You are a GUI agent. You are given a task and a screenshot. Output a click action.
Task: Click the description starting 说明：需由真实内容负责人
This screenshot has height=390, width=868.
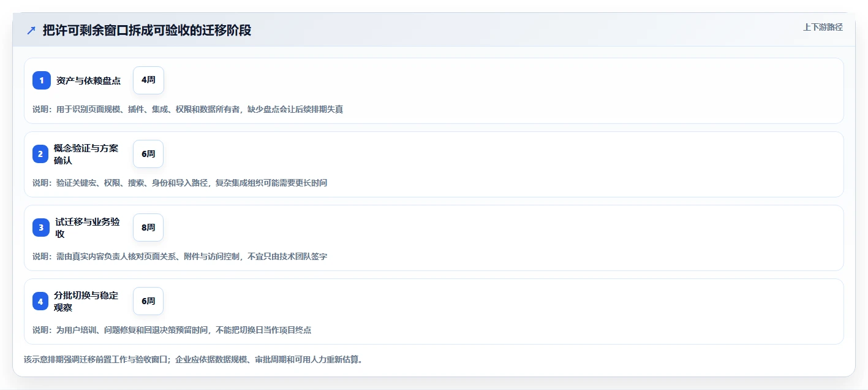click(x=179, y=256)
